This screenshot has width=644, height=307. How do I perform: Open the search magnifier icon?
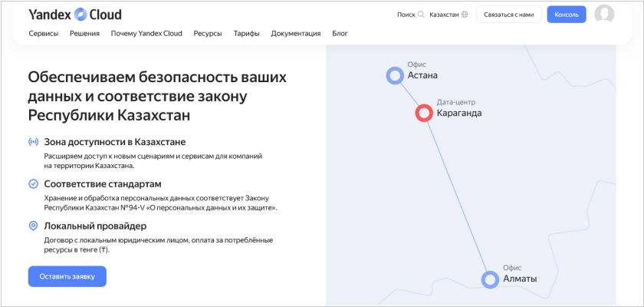pyautogui.click(x=421, y=15)
